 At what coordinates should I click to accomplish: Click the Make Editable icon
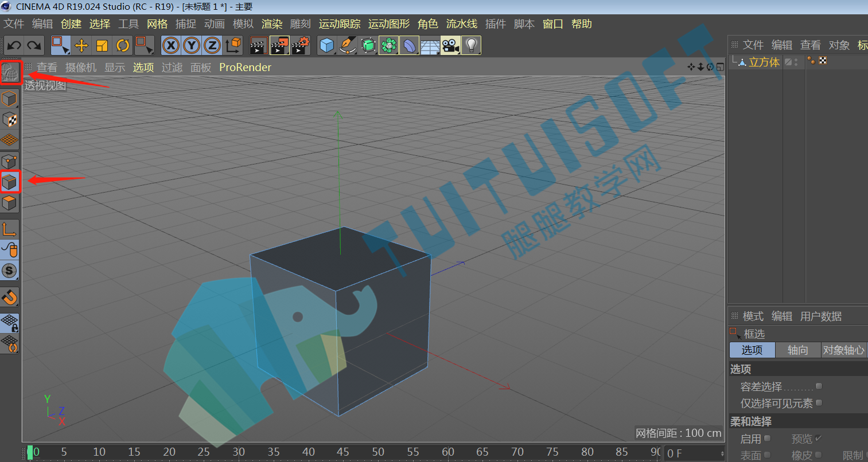pos(10,73)
